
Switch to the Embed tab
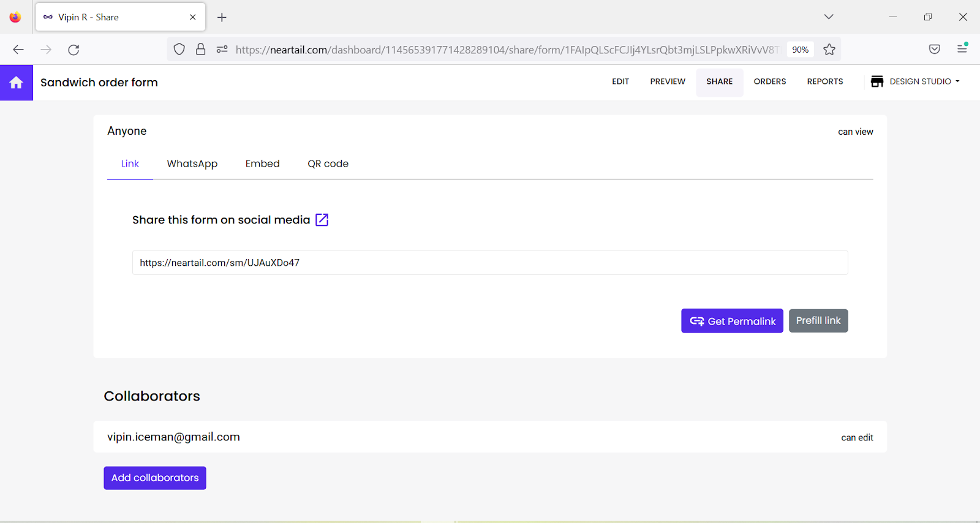point(263,164)
